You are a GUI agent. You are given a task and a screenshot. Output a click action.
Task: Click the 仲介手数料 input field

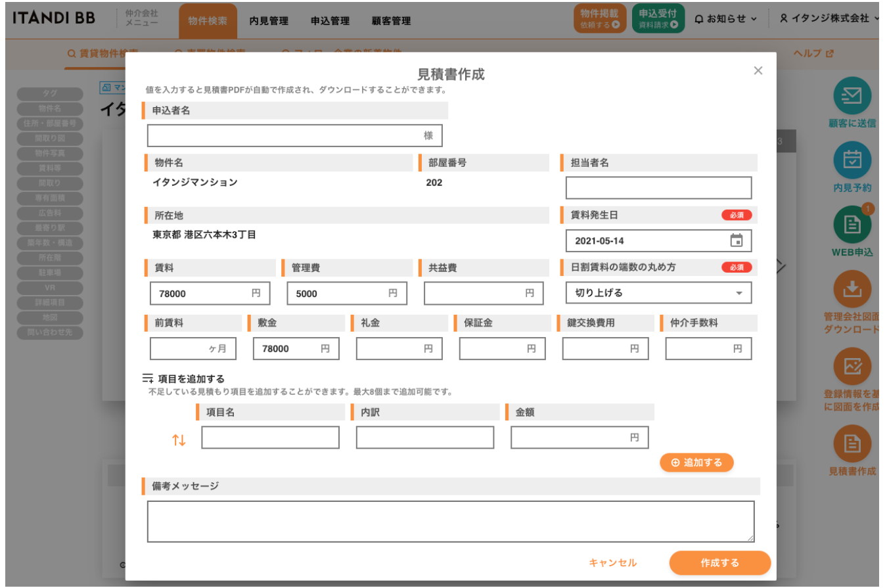point(708,349)
